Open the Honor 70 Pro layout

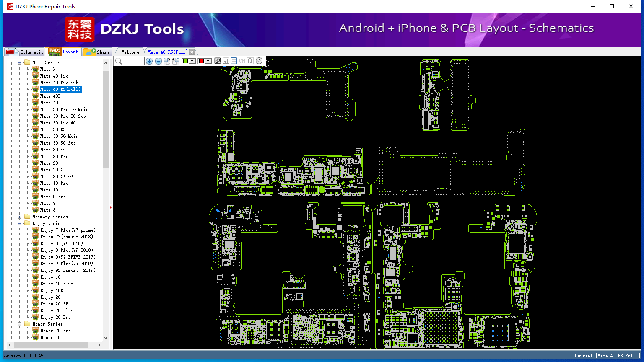tap(55, 331)
